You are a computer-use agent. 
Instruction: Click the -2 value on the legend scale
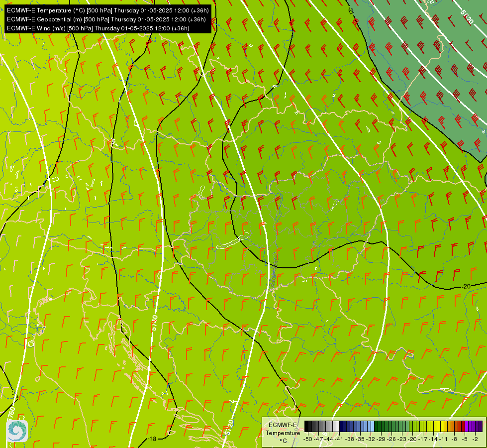(x=475, y=439)
